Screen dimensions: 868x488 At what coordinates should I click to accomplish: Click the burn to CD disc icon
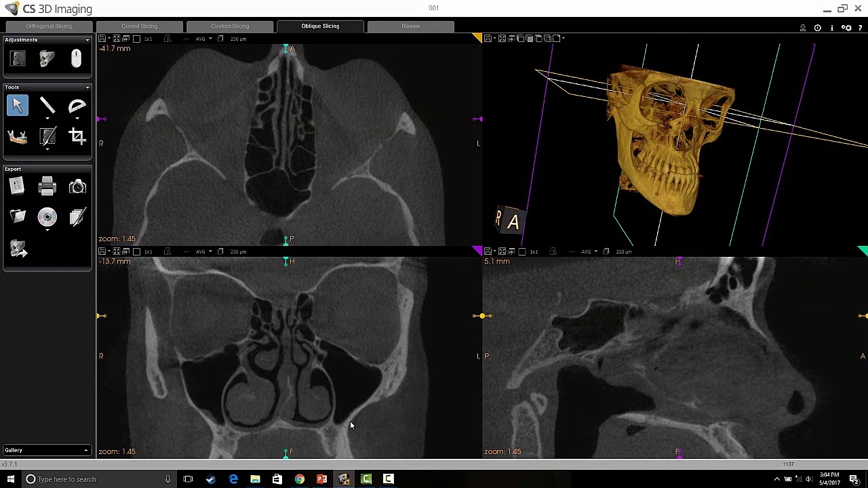pyautogui.click(x=47, y=217)
